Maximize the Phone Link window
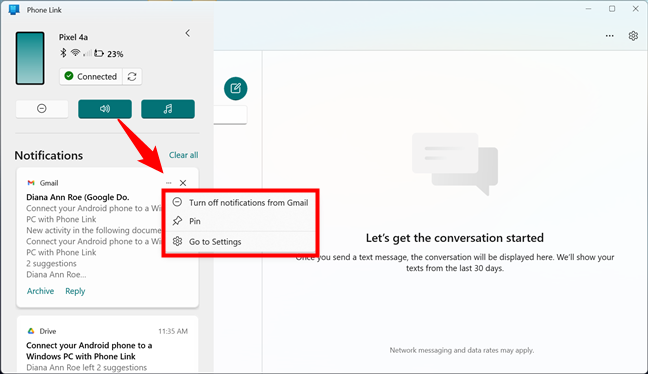 [612, 9]
